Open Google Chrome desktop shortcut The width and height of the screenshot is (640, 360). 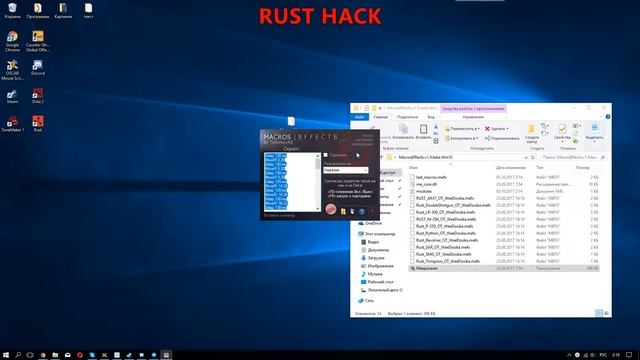(12, 41)
